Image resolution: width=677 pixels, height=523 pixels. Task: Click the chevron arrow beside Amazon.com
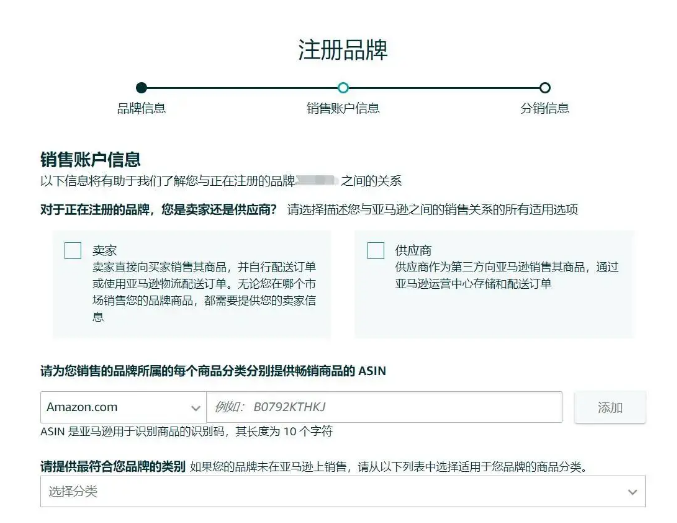(196, 408)
